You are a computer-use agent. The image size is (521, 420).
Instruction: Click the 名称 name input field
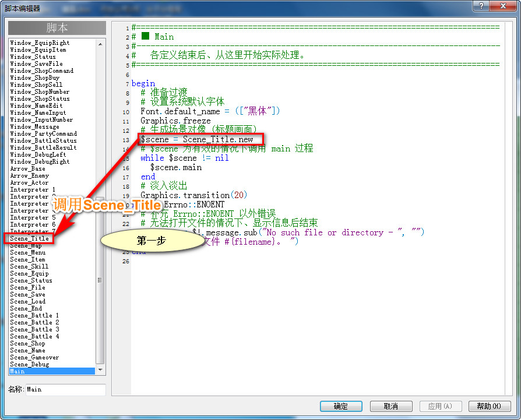pos(66,390)
